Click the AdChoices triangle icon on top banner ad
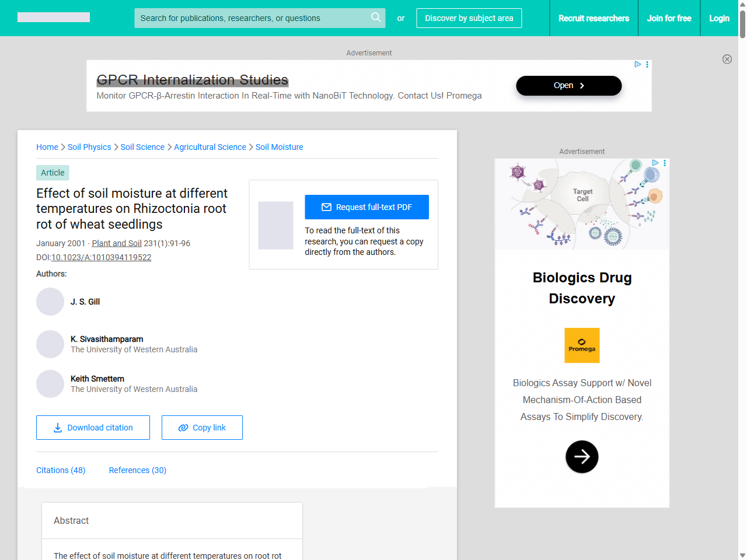 tap(637, 65)
